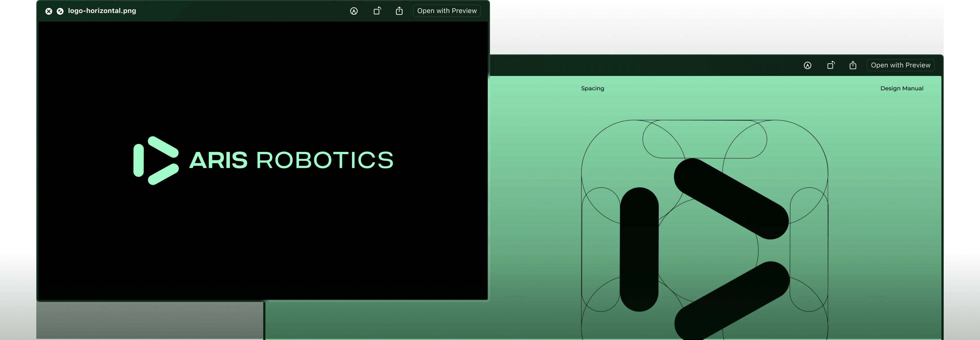Click the lower diagonal black bar
980x340 pixels.
click(731, 301)
